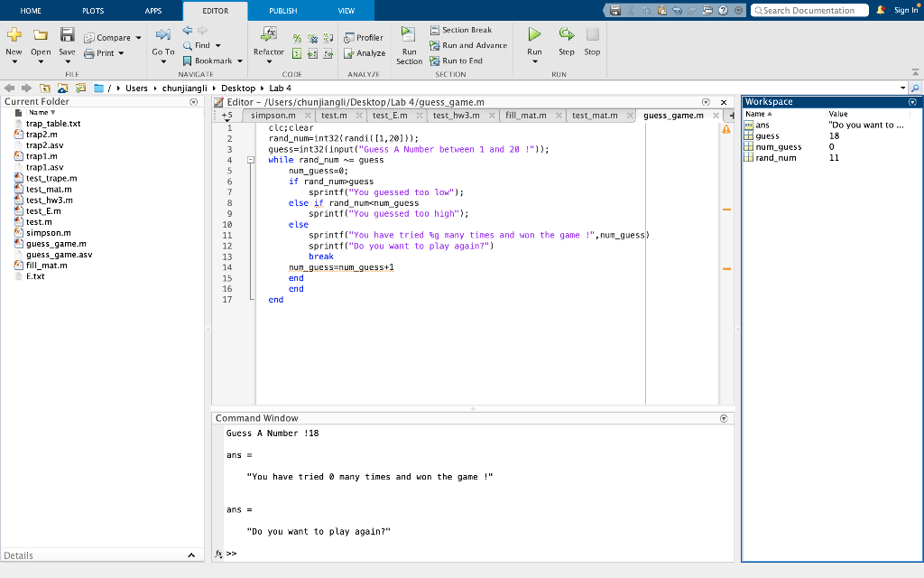This screenshot has height=578, width=924.
Task: Open the Compare tool
Action: tap(111, 37)
